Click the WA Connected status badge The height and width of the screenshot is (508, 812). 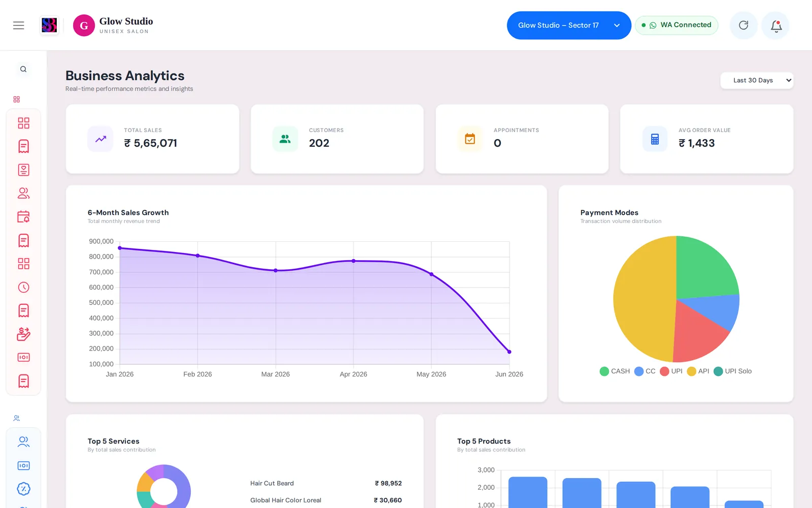(676, 25)
